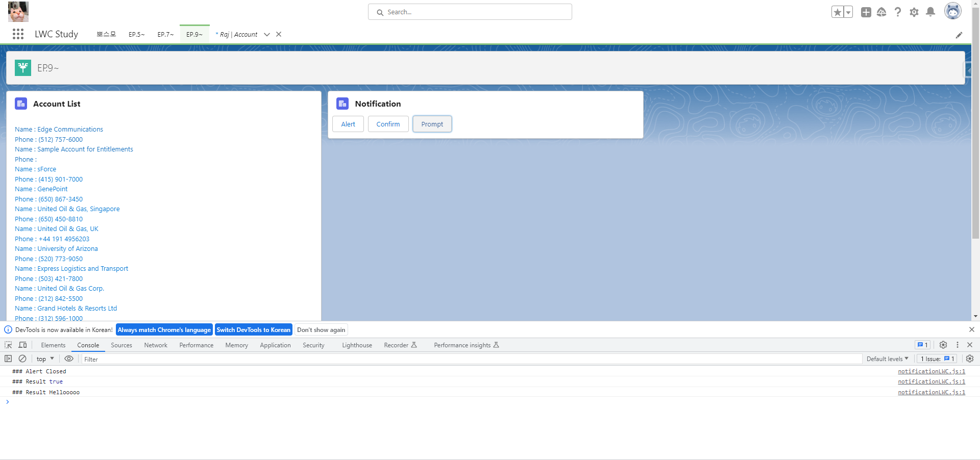
Task: Click the Notification card icon
Action: [342, 104]
